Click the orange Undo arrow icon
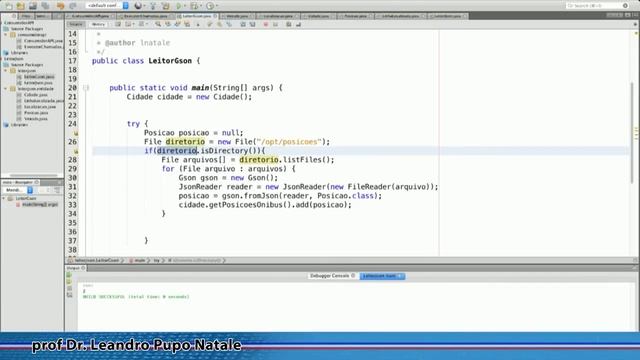Viewport: 640px width, 360px height. pos(61,6)
